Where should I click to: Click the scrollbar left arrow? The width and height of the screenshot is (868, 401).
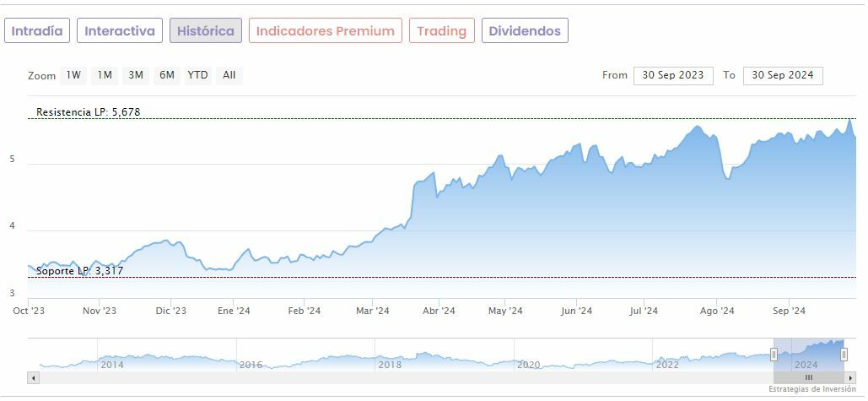(34, 377)
